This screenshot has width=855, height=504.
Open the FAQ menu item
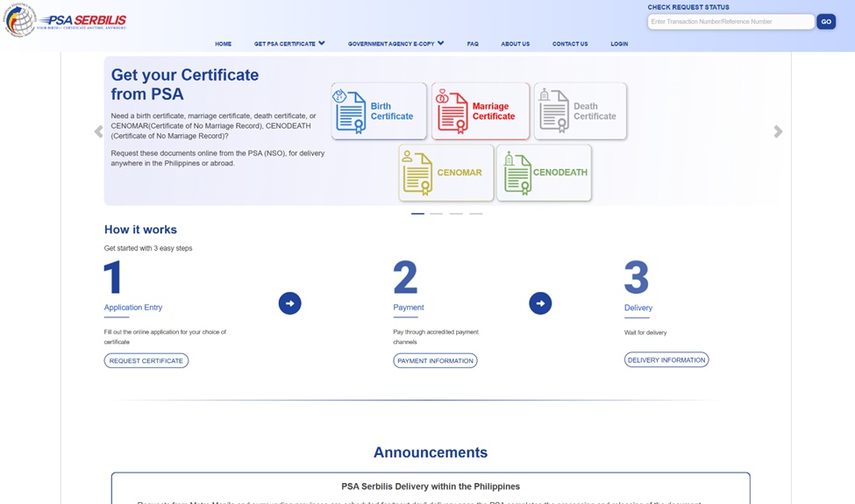click(x=473, y=44)
